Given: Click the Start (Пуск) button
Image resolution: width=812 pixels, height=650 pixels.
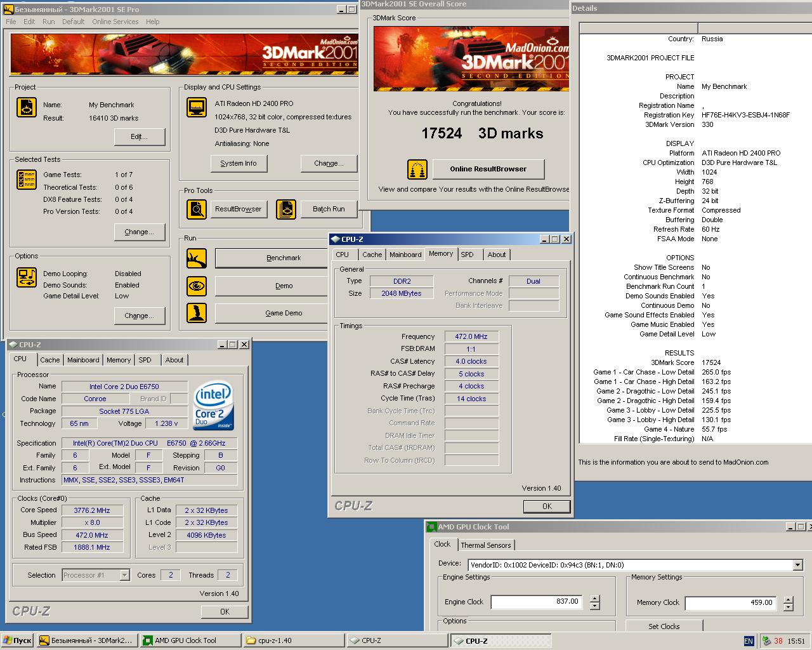Looking at the screenshot, I should click(x=18, y=640).
